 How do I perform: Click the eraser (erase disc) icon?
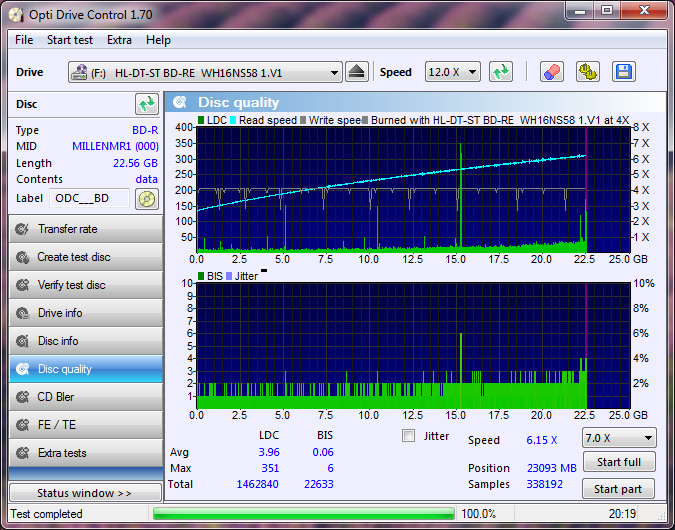click(x=551, y=72)
